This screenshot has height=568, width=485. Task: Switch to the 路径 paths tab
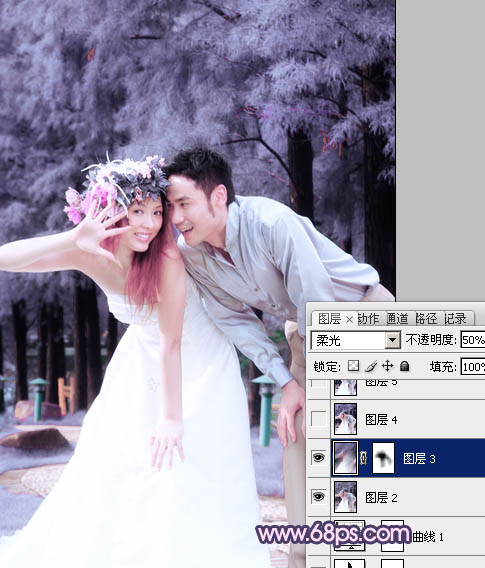(x=426, y=319)
